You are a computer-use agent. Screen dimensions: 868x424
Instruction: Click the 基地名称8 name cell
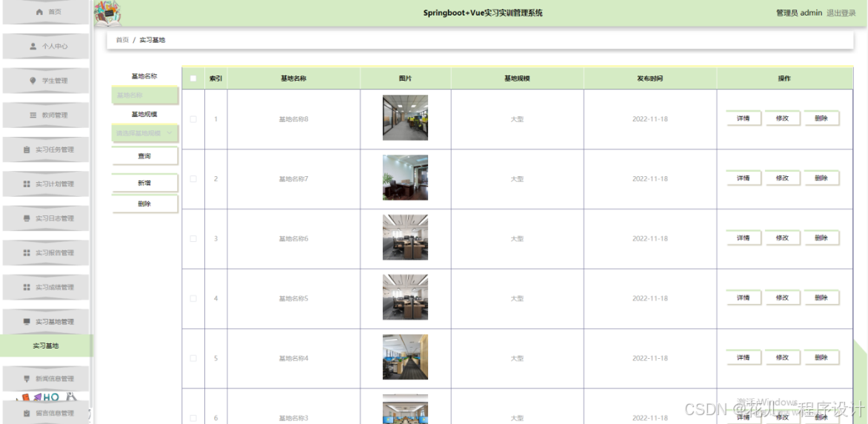(x=293, y=119)
